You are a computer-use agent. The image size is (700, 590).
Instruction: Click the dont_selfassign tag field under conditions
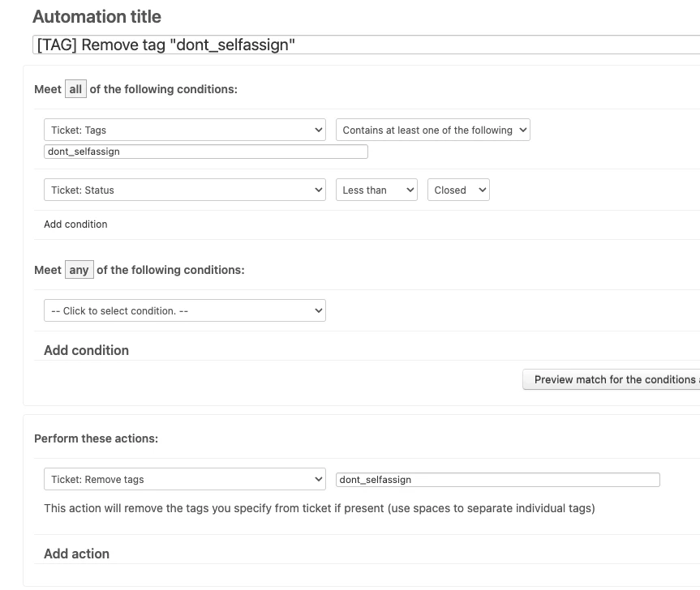206,152
